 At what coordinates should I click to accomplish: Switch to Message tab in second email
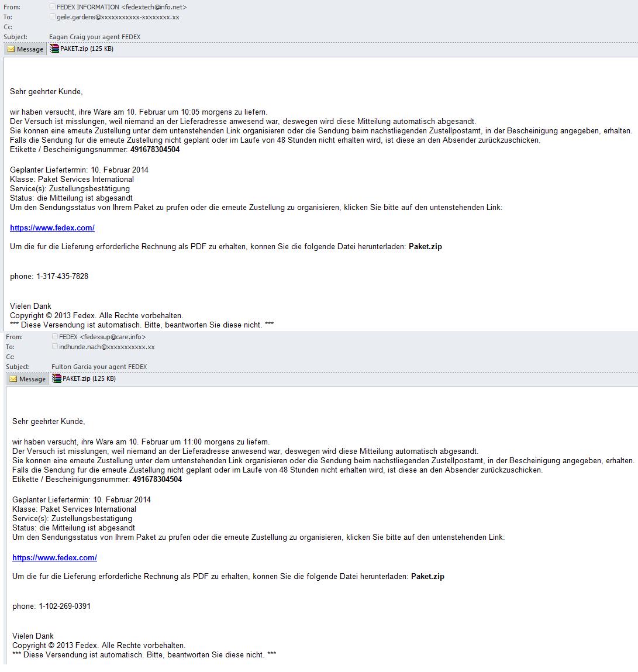coord(27,379)
